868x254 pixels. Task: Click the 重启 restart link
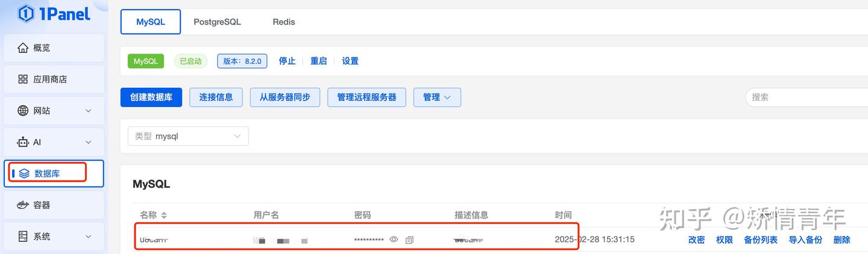(318, 61)
